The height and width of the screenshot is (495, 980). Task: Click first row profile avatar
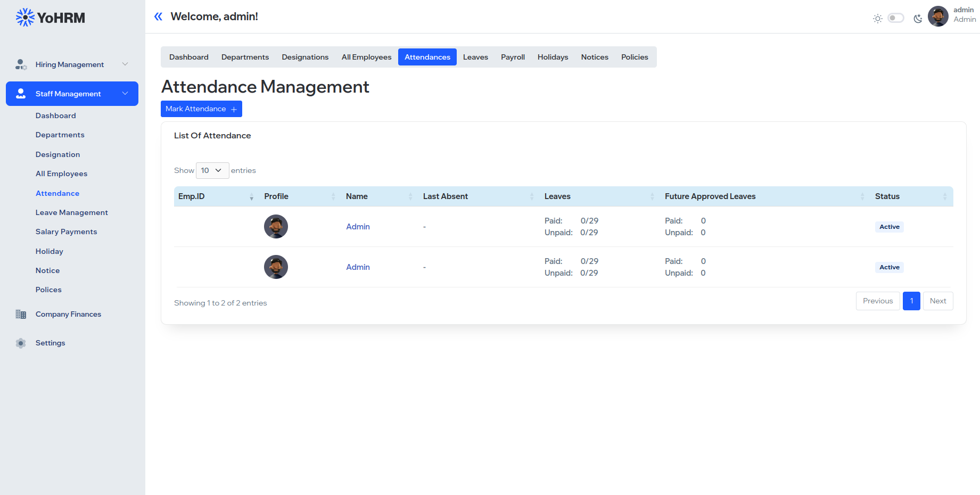point(276,227)
